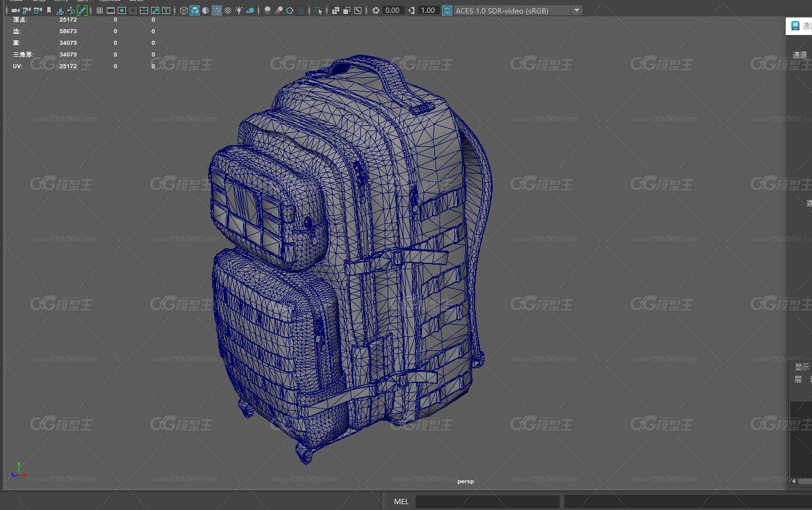
Task: Toggle the gate mask icon
Action: click(x=133, y=10)
